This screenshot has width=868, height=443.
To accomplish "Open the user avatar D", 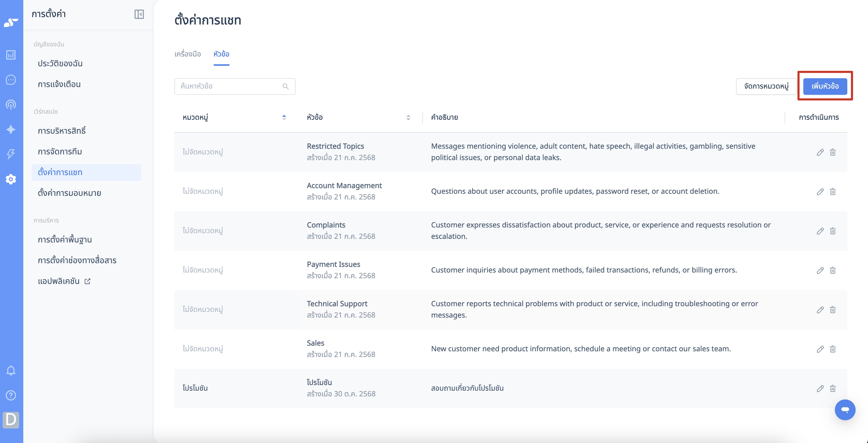I will click(x=11, y=420).
